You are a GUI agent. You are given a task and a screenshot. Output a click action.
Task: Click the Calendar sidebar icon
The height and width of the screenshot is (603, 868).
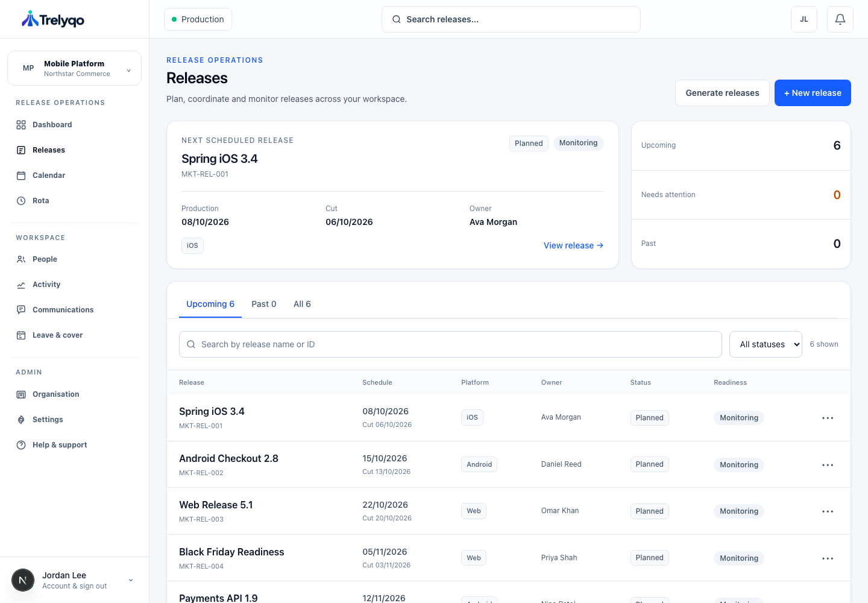[x=21, y=175]
